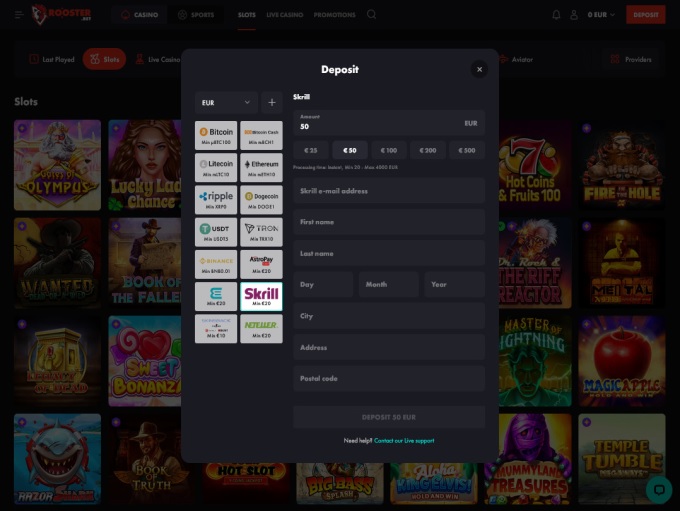Select the Litecoin payment option
The image size is (680, 511).
pos(216,167)
